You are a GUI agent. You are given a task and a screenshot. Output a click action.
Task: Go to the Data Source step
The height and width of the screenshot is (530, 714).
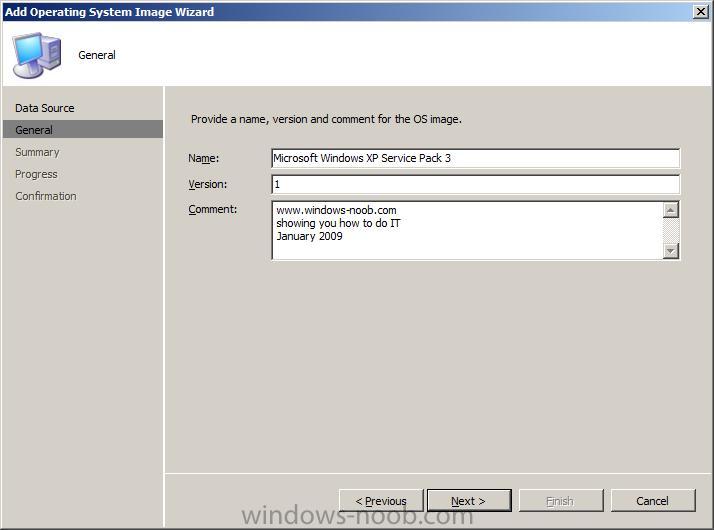(x=45, y=108)
